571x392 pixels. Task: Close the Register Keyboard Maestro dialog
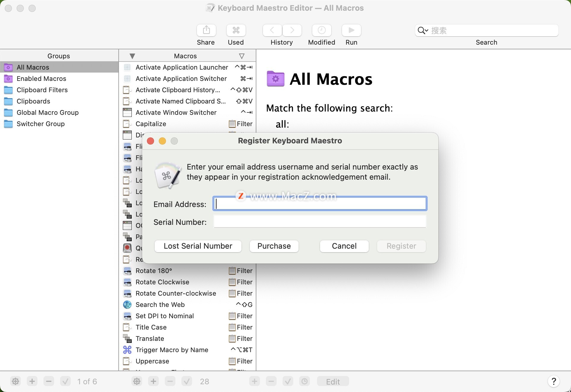150,141
